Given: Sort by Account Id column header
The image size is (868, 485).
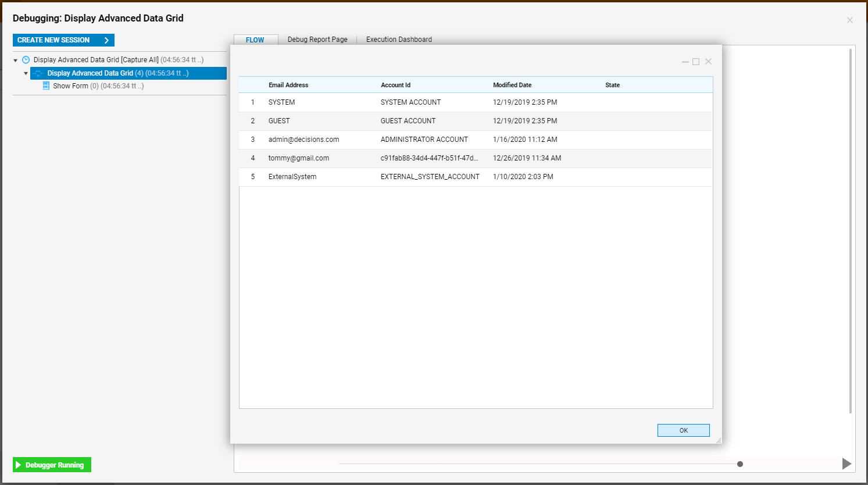Looking at the screenshot, I should [x=395, y=85].
